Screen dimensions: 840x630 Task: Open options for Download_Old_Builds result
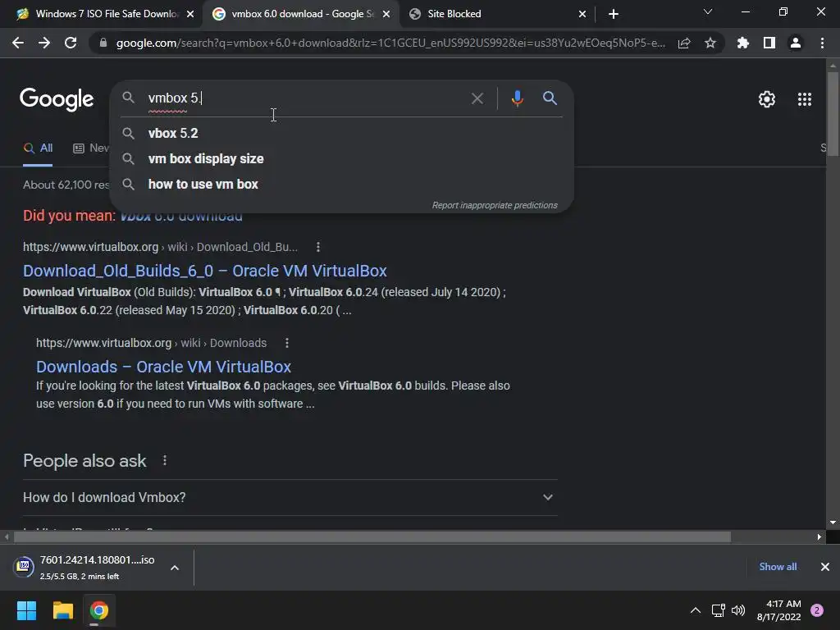pos(318,247)
